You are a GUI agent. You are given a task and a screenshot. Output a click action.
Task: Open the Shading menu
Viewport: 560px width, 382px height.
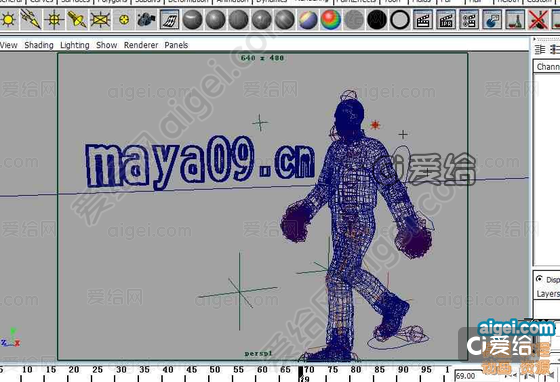coord(39,45)
